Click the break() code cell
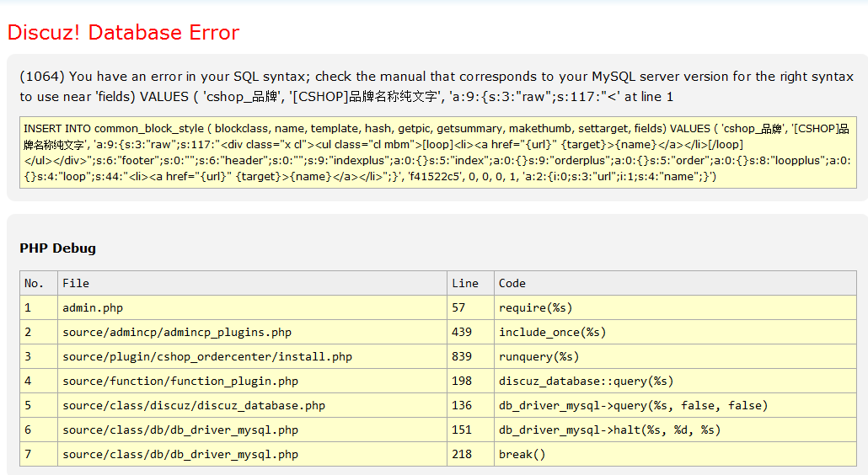868x475 pixels. pyautogui.click(x=675, y=454)
